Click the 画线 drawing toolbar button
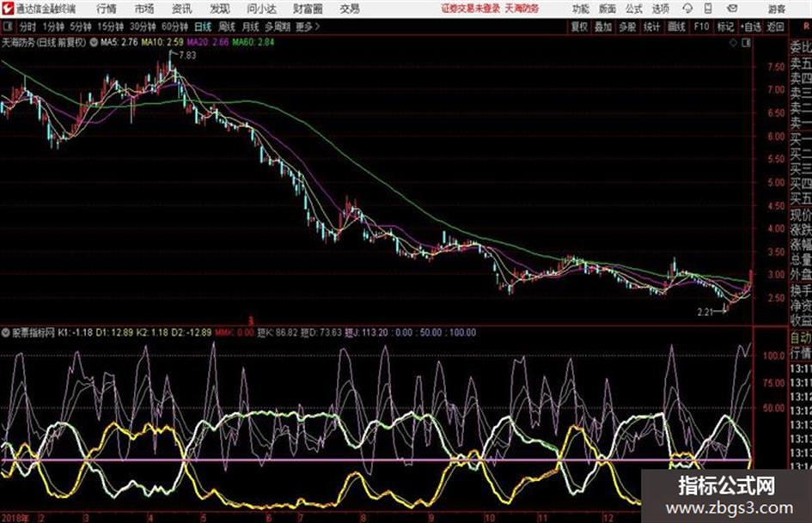Image resolution: width=812 pixels, height=523 pixels. tap(676, 27)
